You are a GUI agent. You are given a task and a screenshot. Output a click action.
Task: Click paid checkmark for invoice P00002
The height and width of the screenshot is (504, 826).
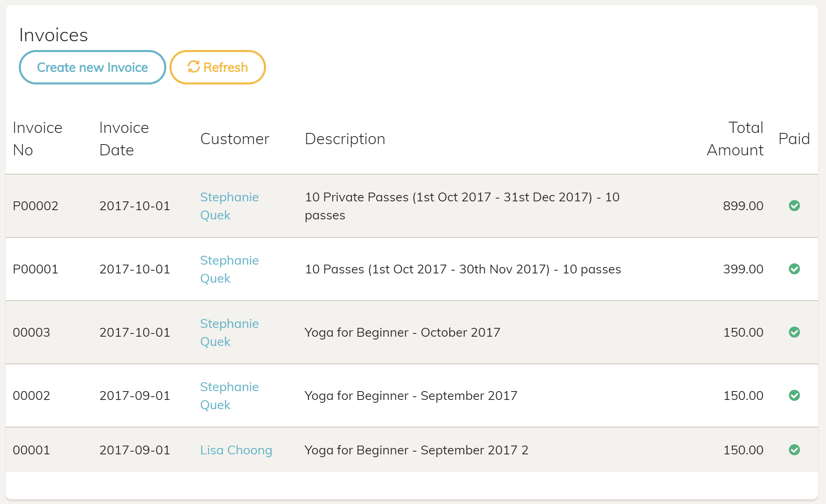(x=794, y=206)
